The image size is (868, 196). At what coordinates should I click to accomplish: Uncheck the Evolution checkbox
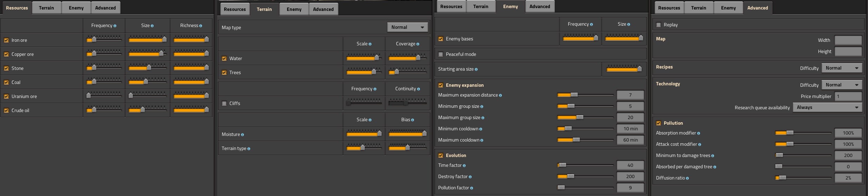[441, 156]
